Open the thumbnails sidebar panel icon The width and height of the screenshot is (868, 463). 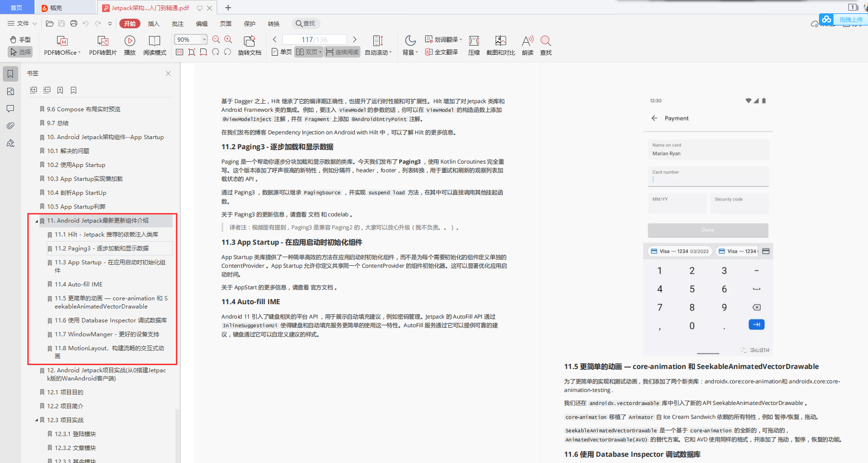click(x=11, y=91)
